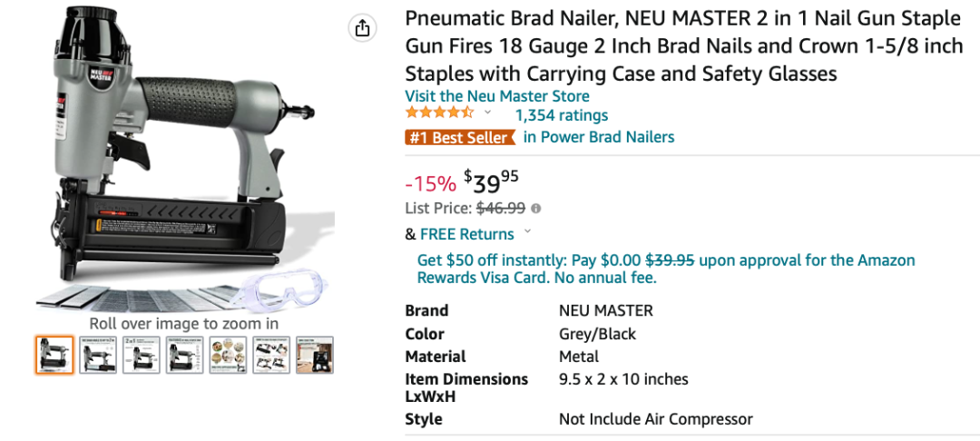Click the #1 Best Seller badge
980x441 pixels.
460,137
